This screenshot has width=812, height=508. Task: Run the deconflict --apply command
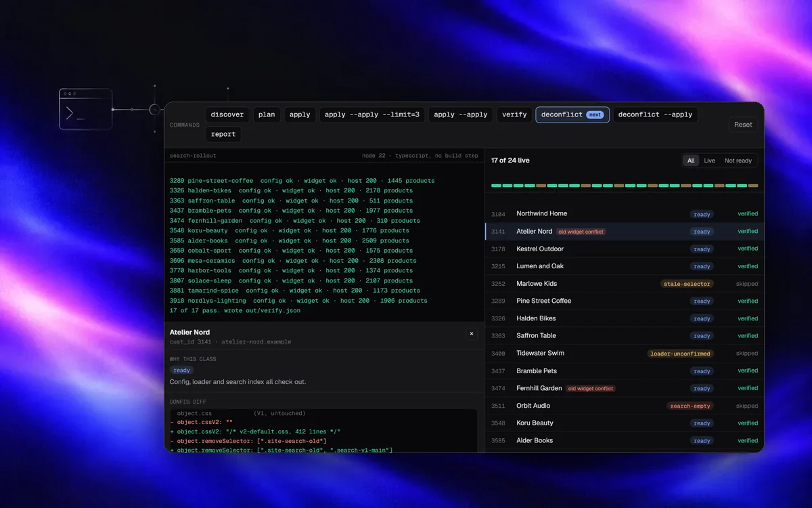click(x=656, y=114)
